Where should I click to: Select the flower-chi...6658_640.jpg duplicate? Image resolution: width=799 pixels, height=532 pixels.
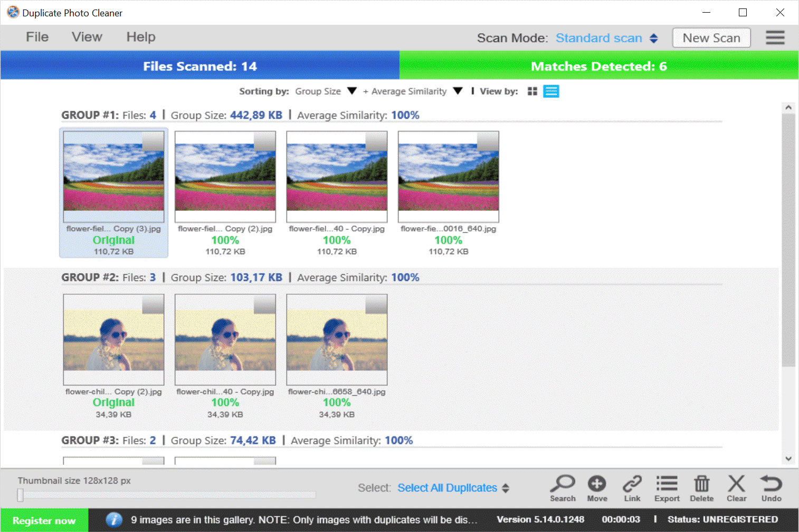(x=336, y=339)
